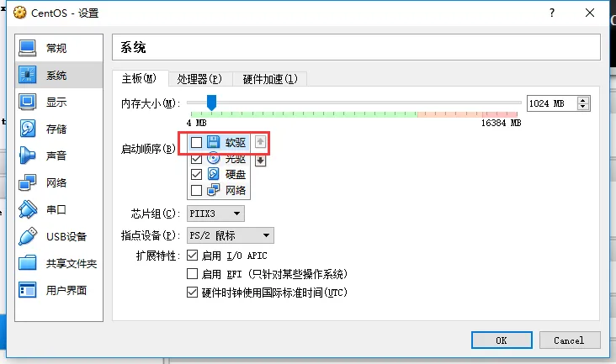The image size is (616, 364).
Task: Toggle the 光驱 (Optical) boot checkbox
Action: [x=196, y=159]
